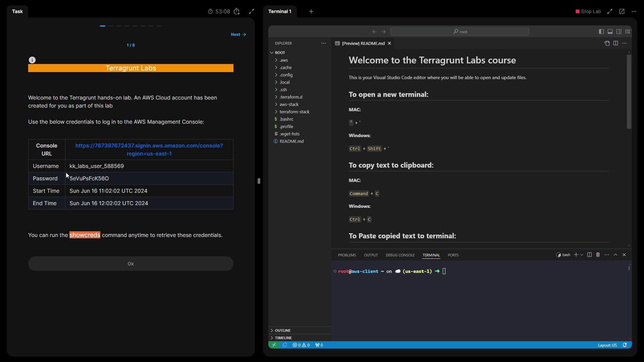Switch to the DEBUG CONSOLE tab
This screenshot has width=644, height=362.
400,255
